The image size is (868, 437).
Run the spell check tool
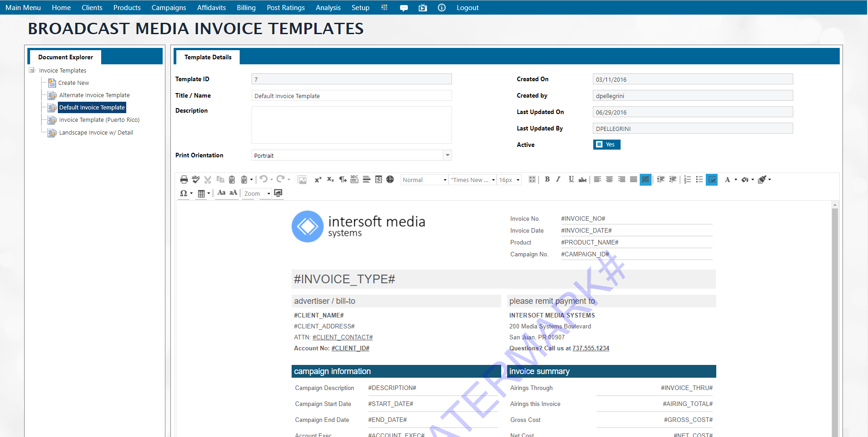[x=195, y=180]
